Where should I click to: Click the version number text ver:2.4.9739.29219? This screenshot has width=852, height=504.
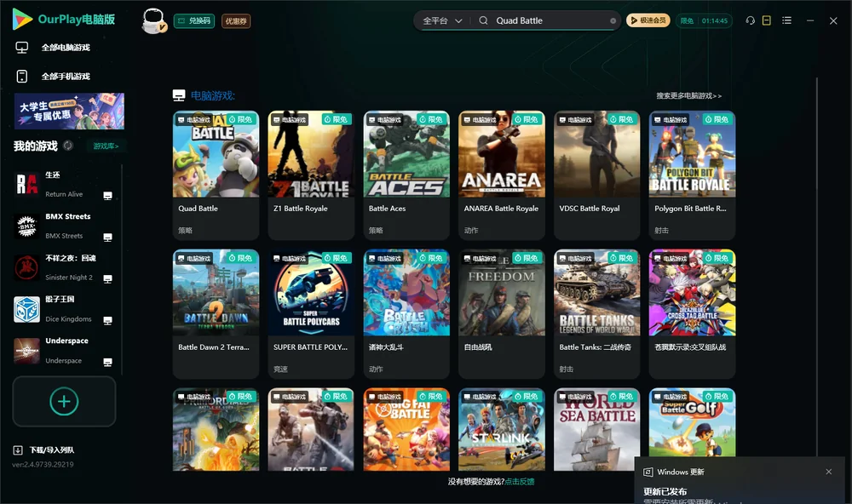pyautogui.click(x=43, y=464)
